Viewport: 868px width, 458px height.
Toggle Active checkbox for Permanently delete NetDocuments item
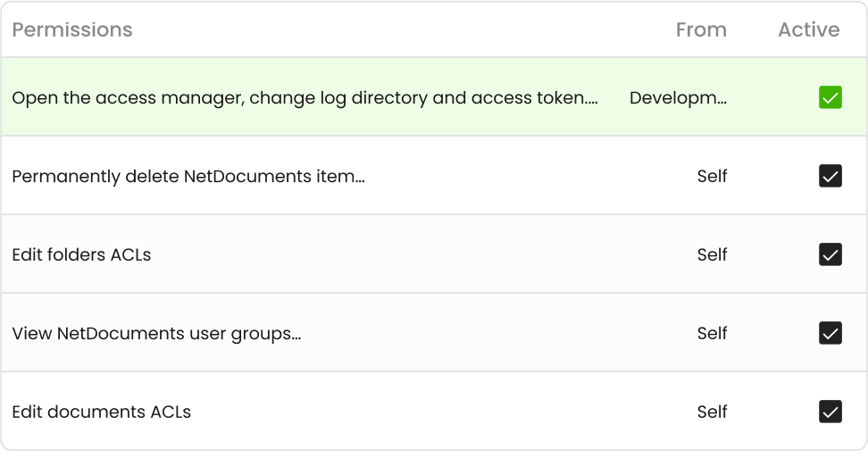(x=830, y=176)
